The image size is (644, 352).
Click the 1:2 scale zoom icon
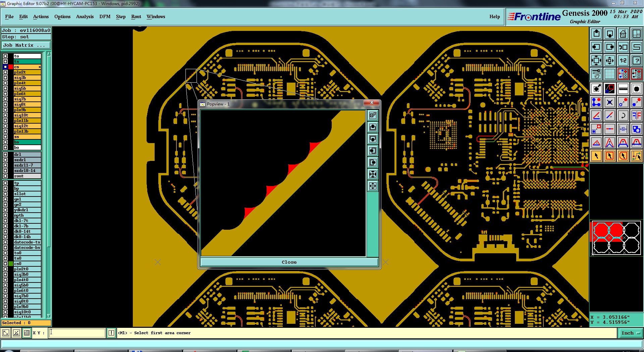coord(623,60)
